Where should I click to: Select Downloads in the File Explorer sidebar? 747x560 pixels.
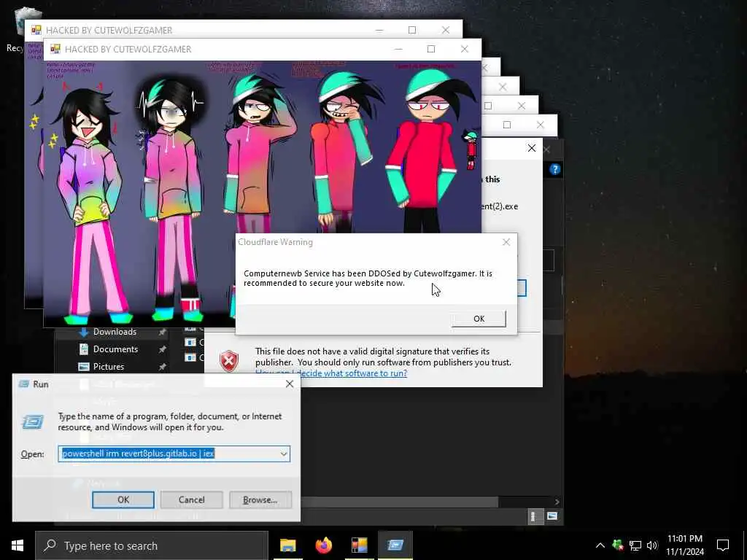coord(115,332)
